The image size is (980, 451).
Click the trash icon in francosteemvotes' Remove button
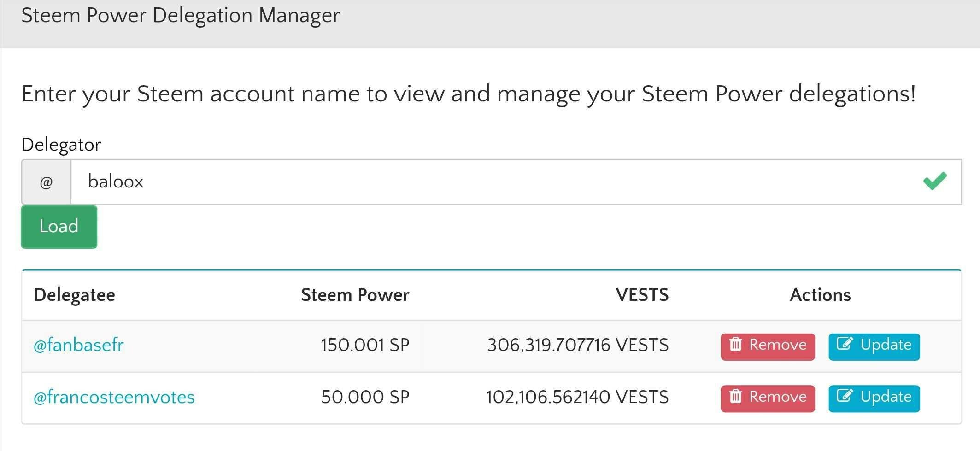coord(736,396)
